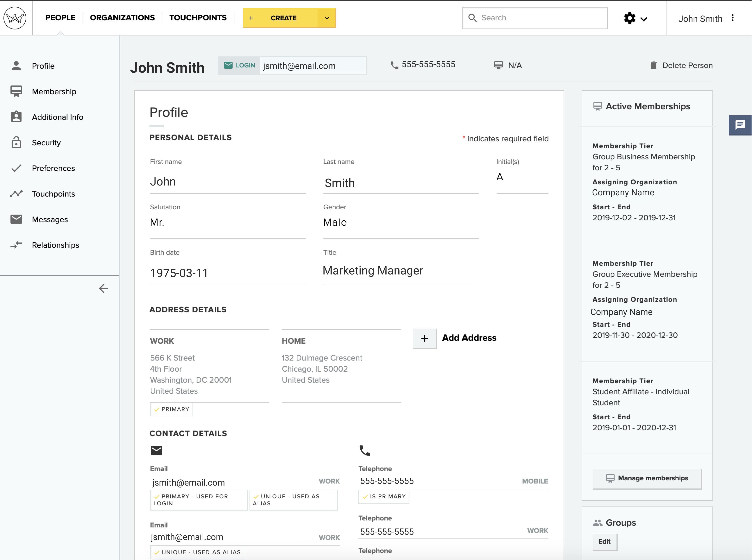Switch to the ORGANIZATIONS section

[x=122, y=18]
